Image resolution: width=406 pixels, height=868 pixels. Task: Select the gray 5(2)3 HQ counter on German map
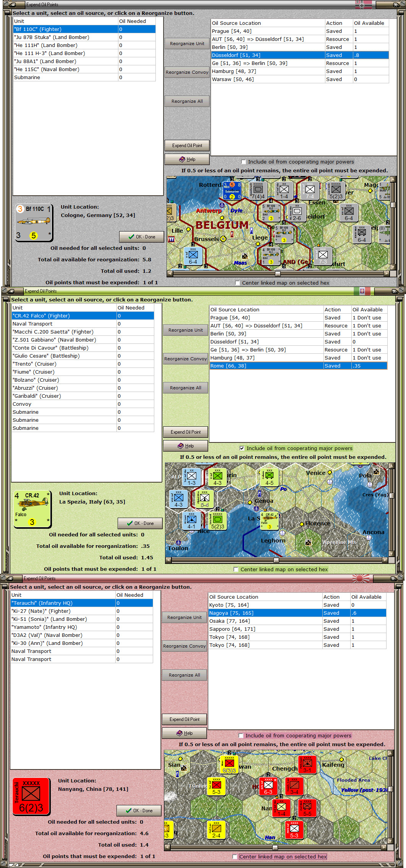click(x=336, y=190)
